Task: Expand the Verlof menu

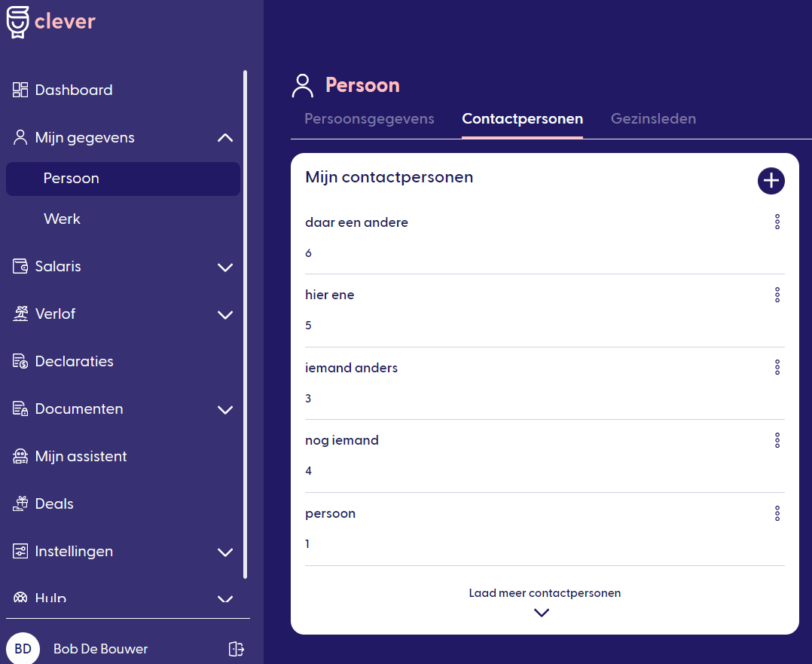Action: 224,314
